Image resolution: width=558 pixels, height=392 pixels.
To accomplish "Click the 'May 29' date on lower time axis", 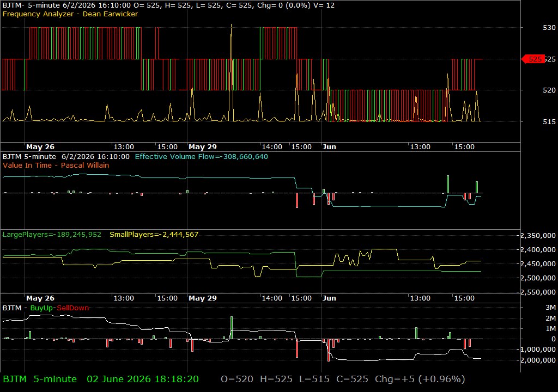I will [203, 298].
